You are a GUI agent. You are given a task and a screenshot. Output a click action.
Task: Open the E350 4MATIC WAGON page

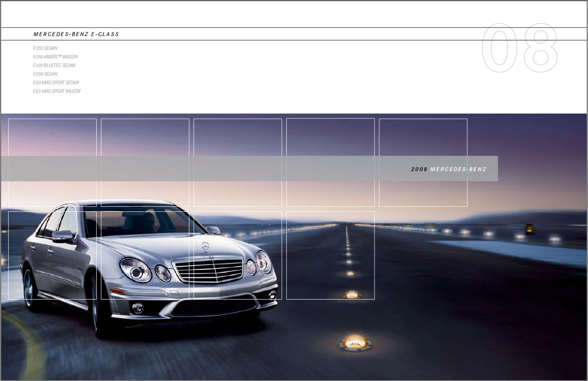(x=55, y=56)
